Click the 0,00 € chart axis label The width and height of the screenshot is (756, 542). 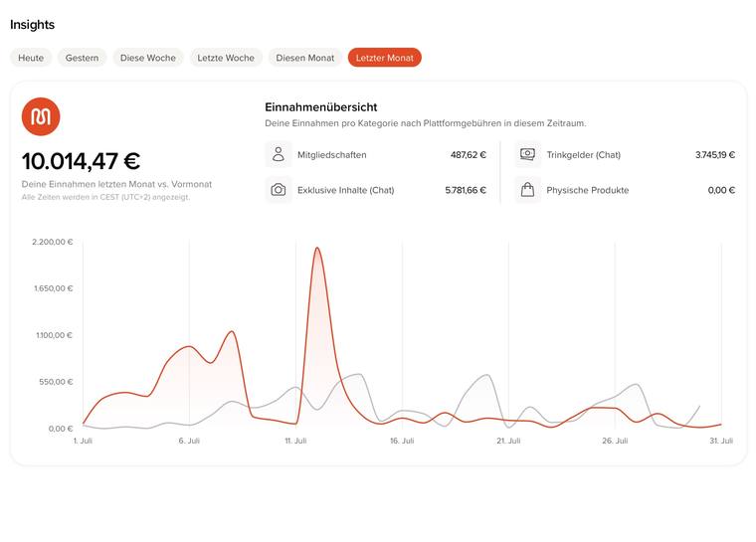(x=61, y=429)
